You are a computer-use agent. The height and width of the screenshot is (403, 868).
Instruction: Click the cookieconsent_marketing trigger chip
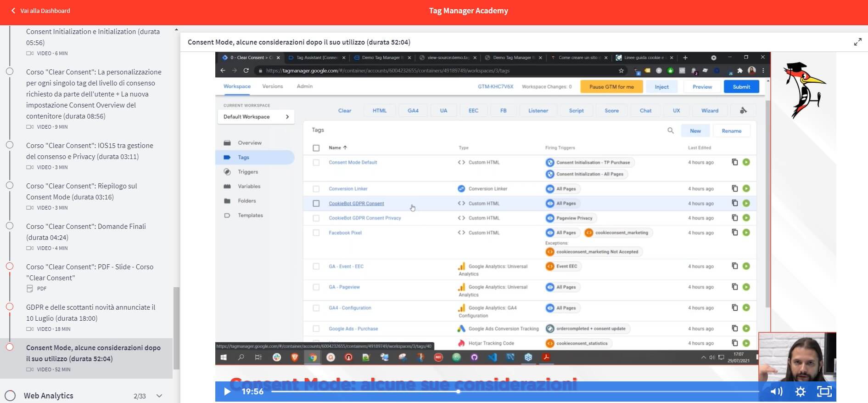click(x=618, y=233)
